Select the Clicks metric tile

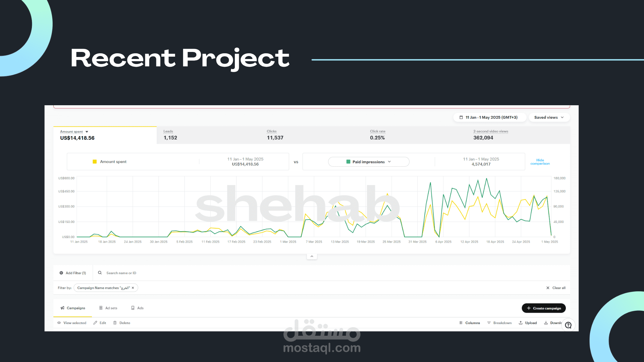point(312,135)
